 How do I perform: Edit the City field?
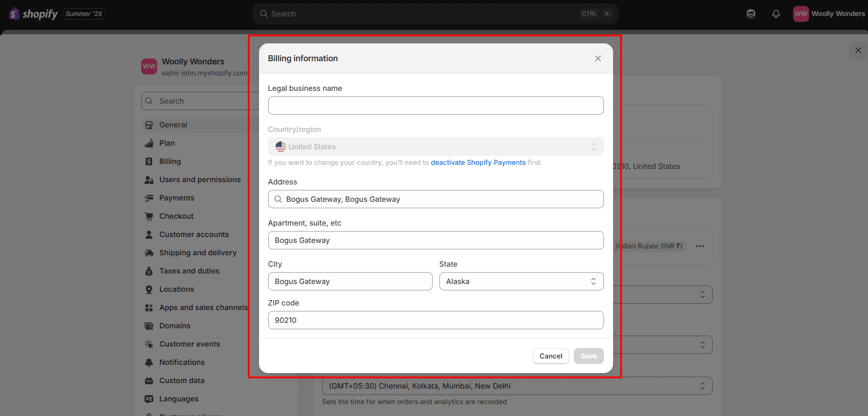[350, 281]
